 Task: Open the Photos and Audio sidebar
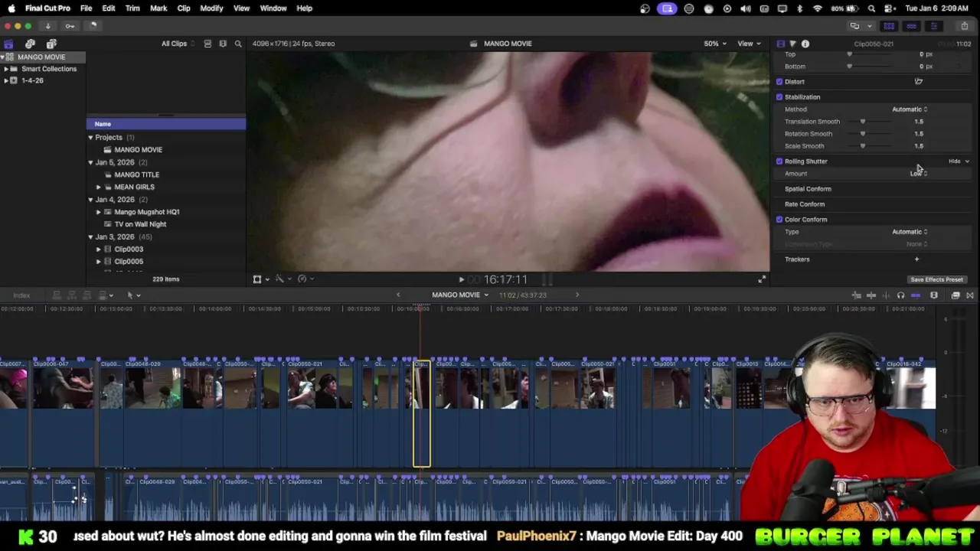pos(30,44)
